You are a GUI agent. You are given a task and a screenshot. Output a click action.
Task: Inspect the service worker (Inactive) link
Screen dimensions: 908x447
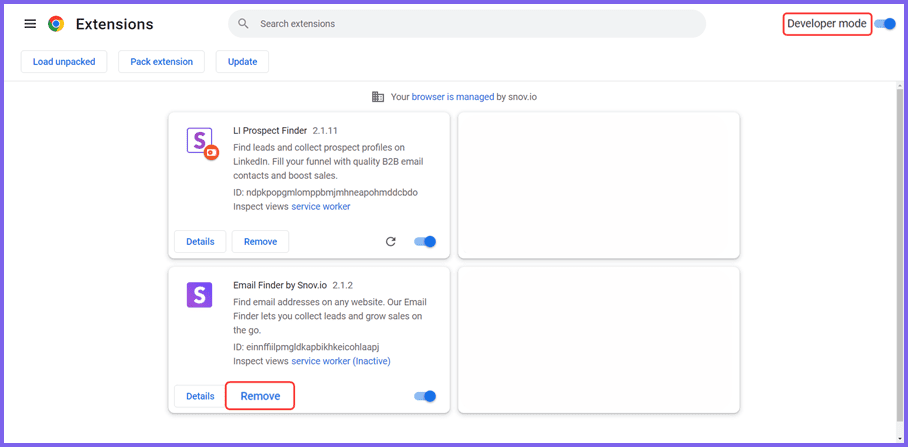tap(341, 361)
